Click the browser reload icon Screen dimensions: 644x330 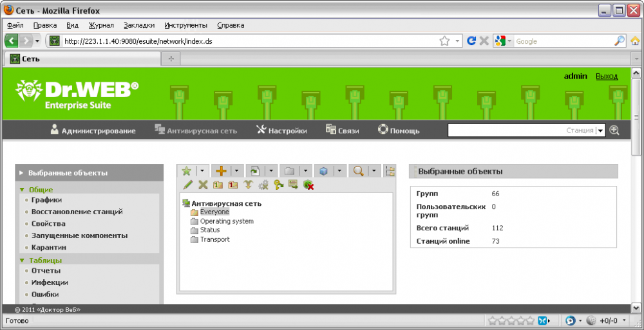click(471, 41)
